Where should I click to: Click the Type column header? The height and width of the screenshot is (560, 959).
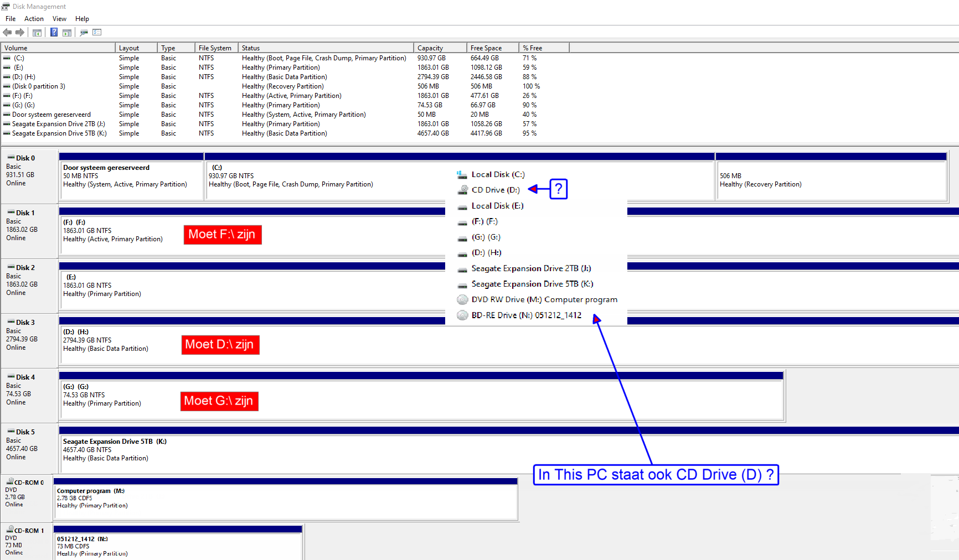pos(176,48)
